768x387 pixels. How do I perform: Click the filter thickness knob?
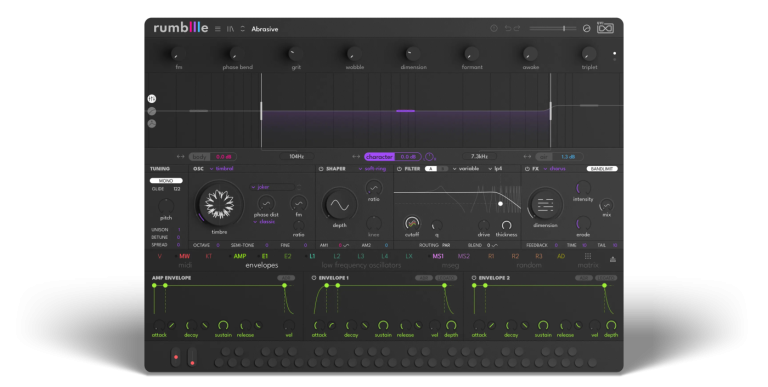(506, 225)
